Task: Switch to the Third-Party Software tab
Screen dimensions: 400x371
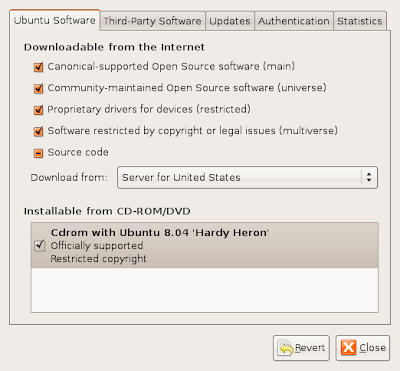Action: pos(152,21)
